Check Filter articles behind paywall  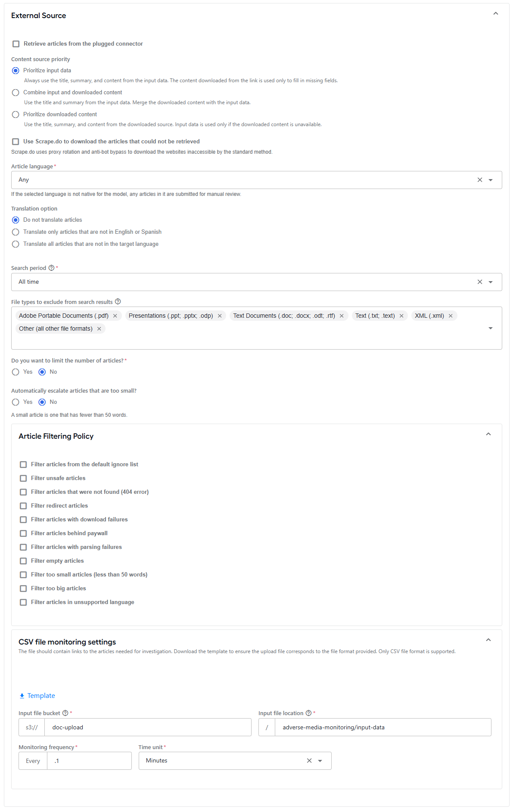(23, 533)
